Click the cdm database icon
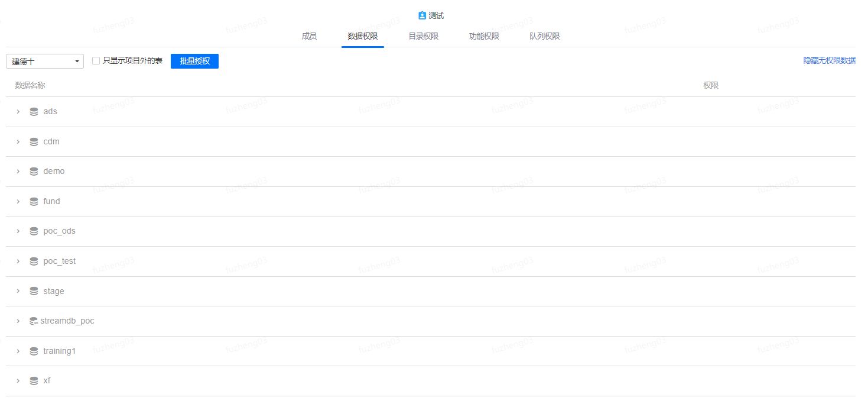 click(34, 142)
